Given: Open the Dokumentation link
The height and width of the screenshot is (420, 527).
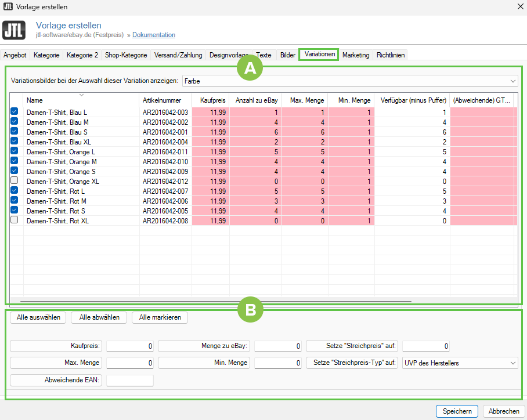Looking at the screenshot, I should coord(154,35).
